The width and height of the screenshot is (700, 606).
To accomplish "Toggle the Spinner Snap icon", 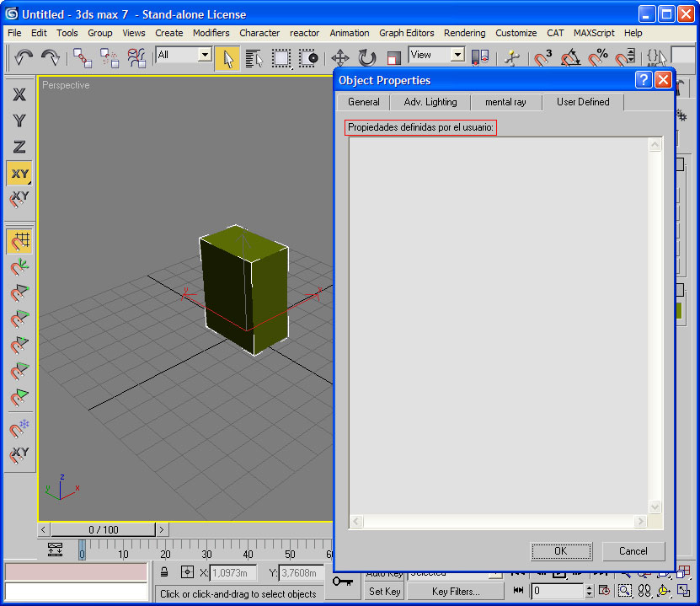I will [625, 58].
